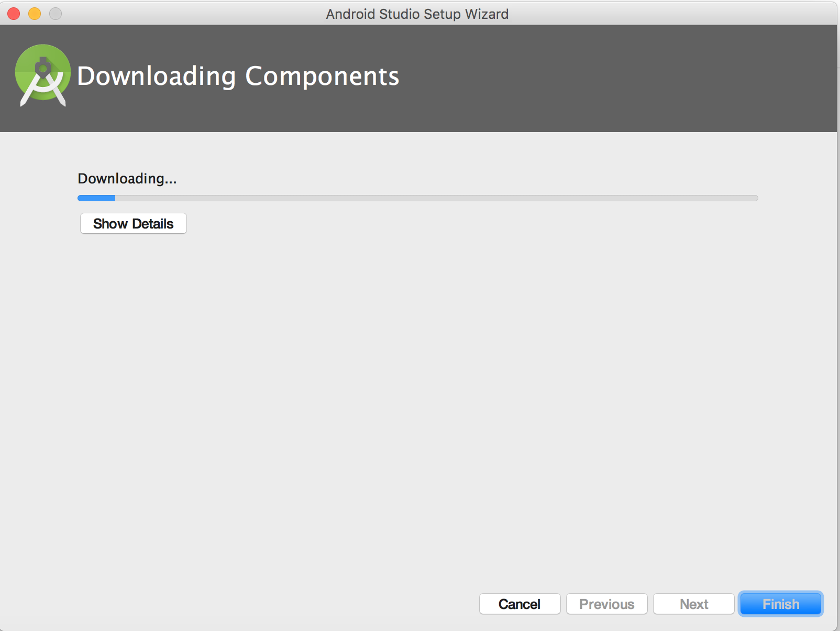Image resolution: width=840 pixels, height=631 pixels.
Task: Click the Finish button
Action: coord(780,603)
